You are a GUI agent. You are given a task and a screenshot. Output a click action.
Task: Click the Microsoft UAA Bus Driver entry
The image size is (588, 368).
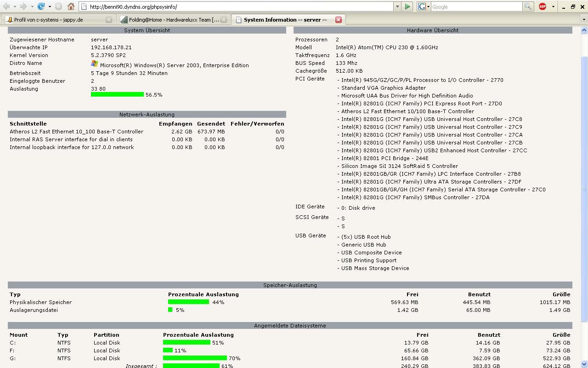pos(407,95)
